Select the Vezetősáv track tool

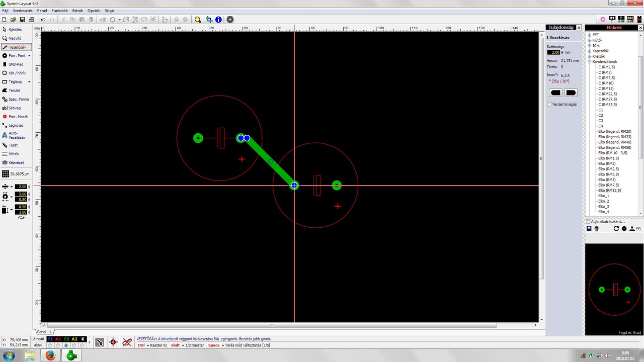[16, 47]
